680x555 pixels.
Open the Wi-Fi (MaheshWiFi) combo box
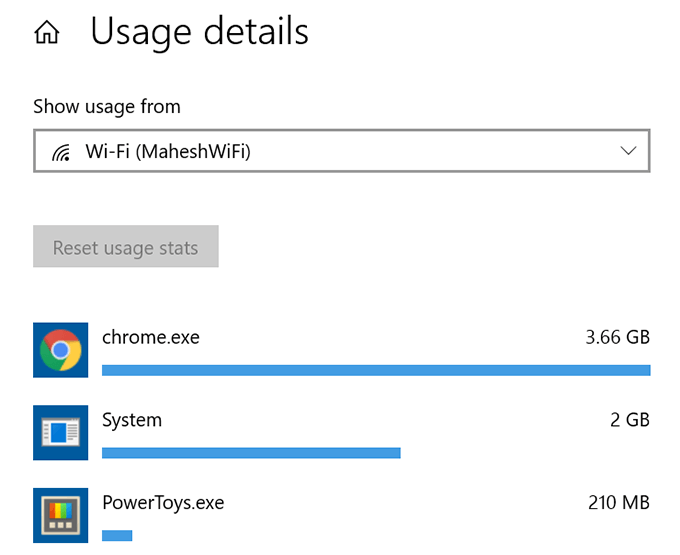[x=340, y=151]
